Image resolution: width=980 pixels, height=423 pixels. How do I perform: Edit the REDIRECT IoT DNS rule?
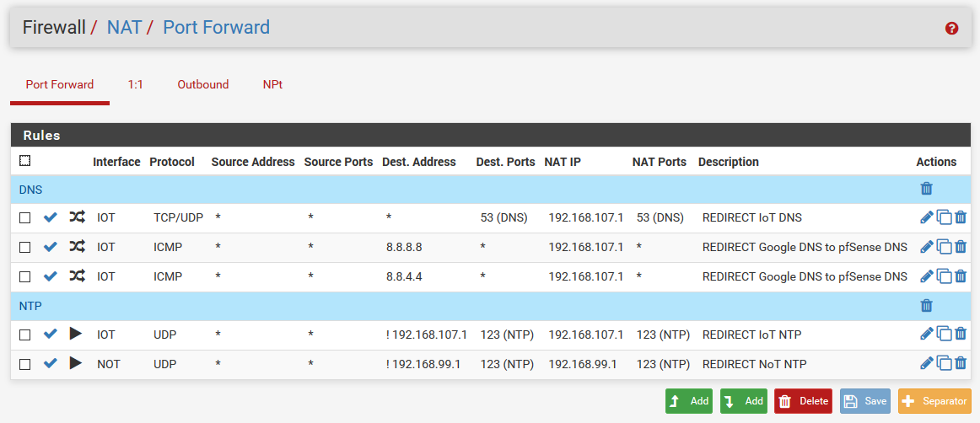click(927, 218)
